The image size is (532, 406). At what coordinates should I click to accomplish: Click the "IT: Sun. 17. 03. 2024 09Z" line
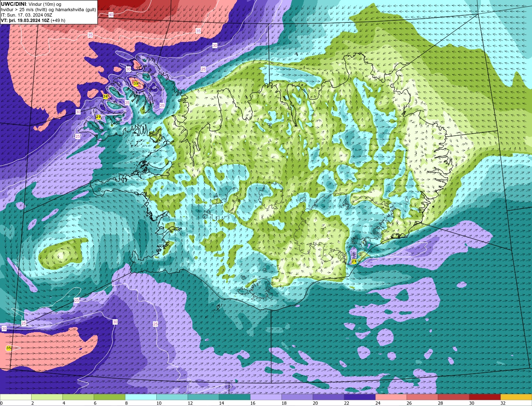coord(26,15)
